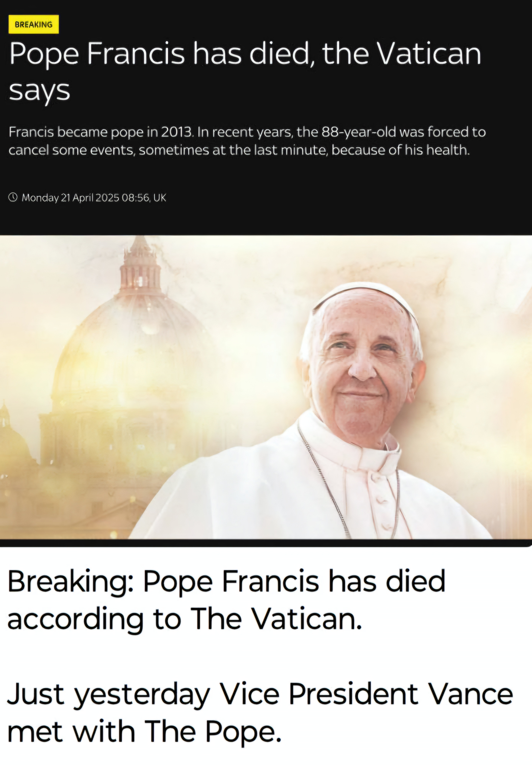Click the 'UK' label after the time
The image size is (532, 765).
click(160, 198)
